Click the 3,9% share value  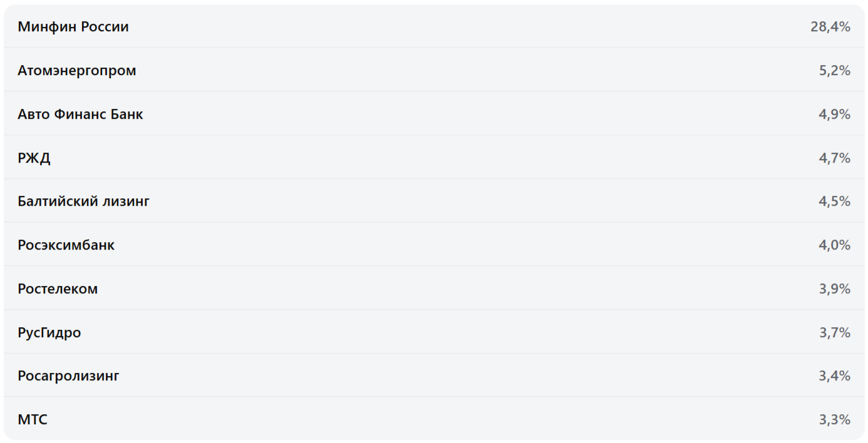point(834,289)
